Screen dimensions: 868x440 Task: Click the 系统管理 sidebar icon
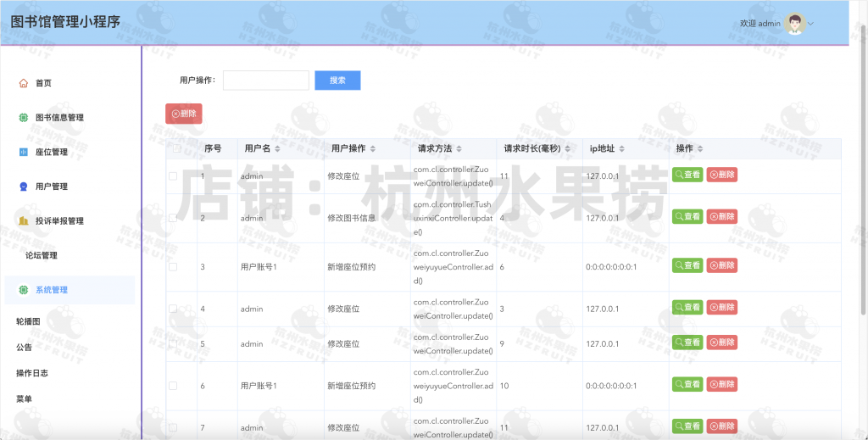click(x=23, y=289)
